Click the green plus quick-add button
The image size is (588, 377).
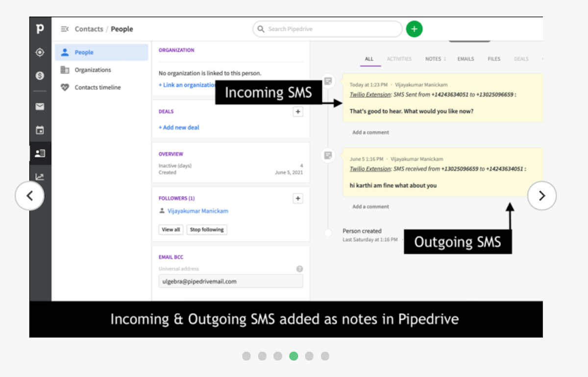(414, 29)
